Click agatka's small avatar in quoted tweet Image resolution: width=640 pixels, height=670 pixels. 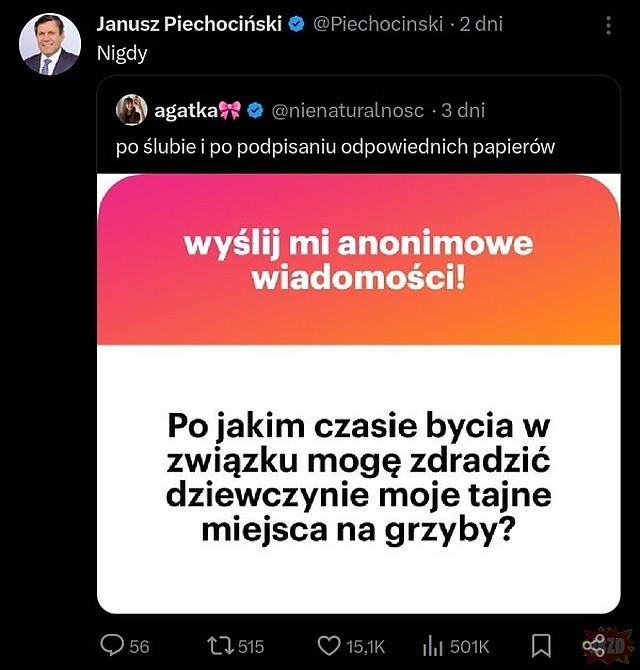[x=132, y=110]
